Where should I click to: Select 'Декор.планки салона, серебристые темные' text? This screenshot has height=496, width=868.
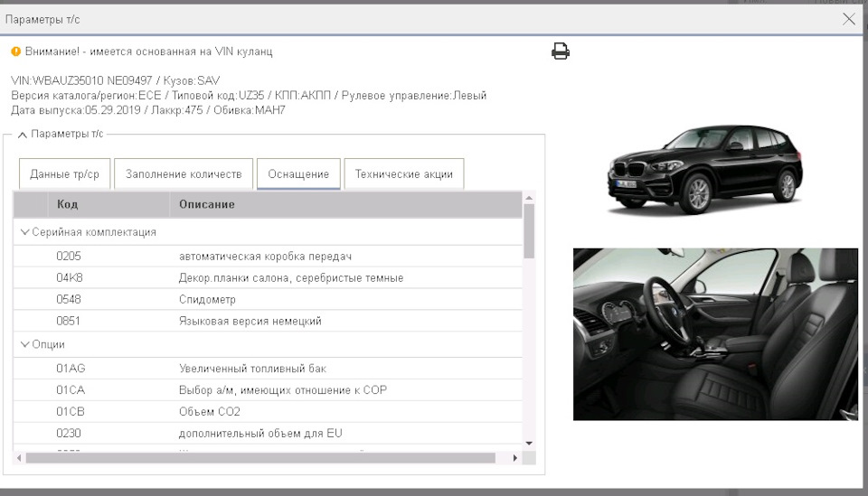click(291, 277)
